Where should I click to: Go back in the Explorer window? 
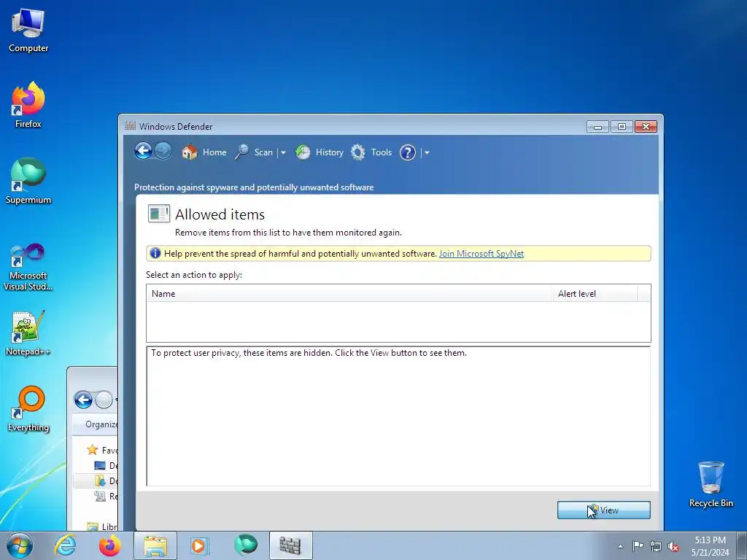pos(83,400)
